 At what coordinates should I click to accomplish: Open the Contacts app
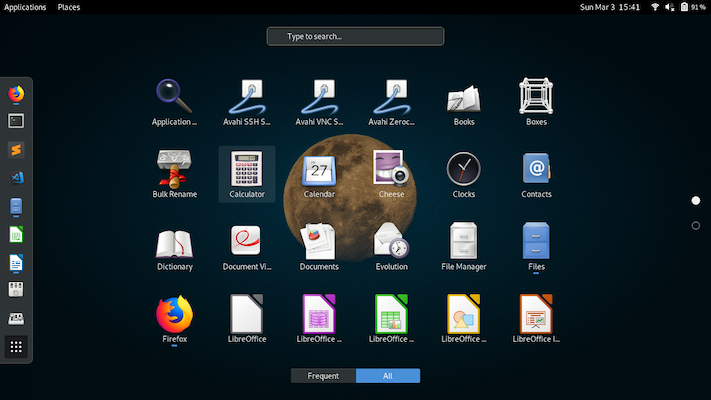click(x=536, y=169)
